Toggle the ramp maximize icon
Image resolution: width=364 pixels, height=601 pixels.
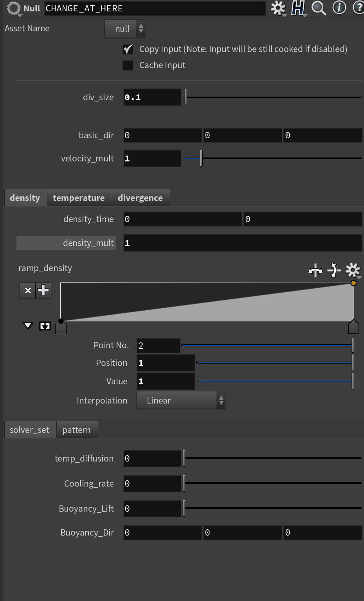[45, 326]
